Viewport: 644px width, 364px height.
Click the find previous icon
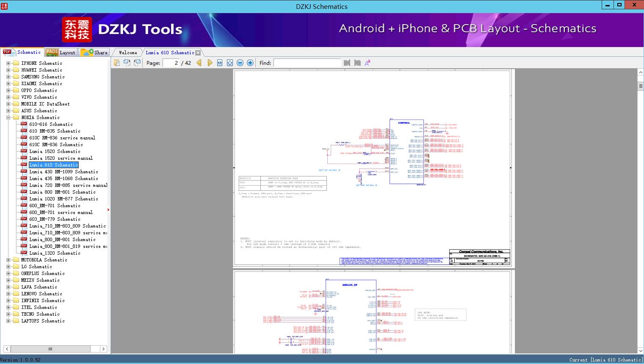[x=347, y=63]
